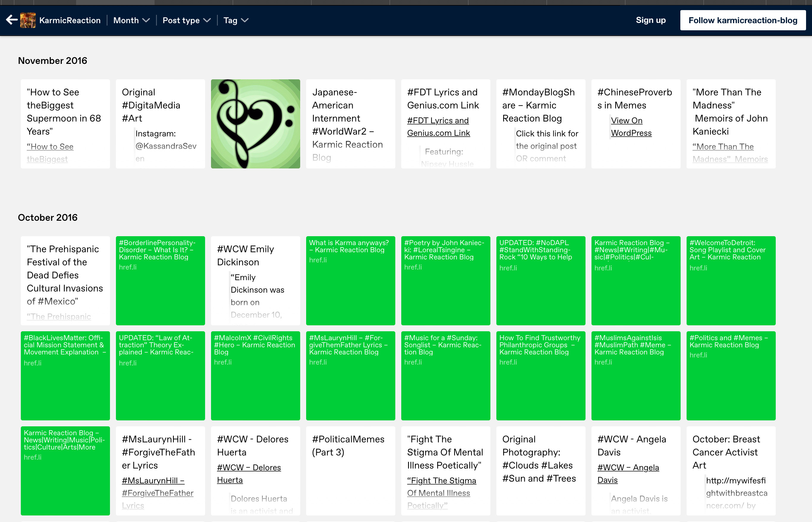The width and height of the screenshot is (812, 522).
Task: Open the #WelcomeToDetroit Song Playlist post
Action: coord(731,281)
